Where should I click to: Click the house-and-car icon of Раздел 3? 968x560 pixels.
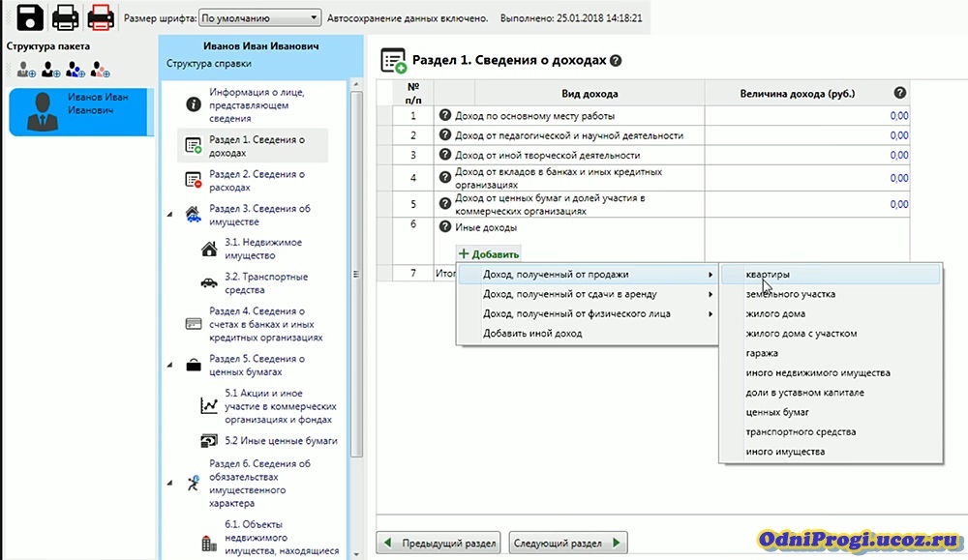click(194, 215)
